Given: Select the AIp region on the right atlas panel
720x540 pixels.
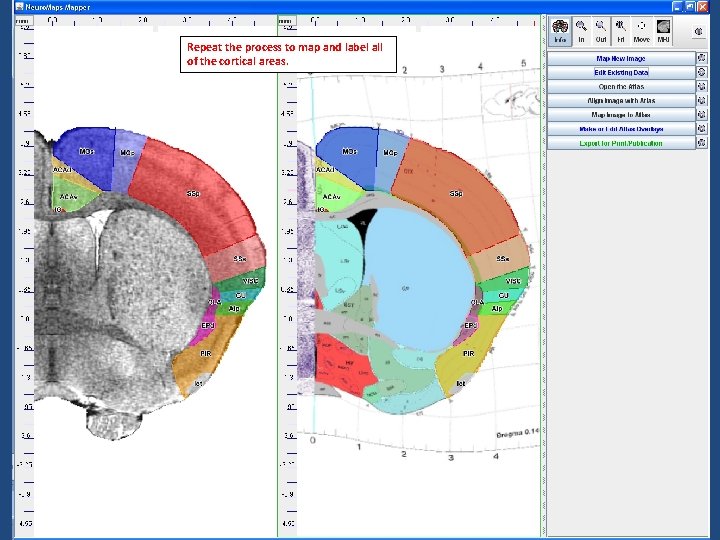Looking at the screenshot, I should point(497,309).
